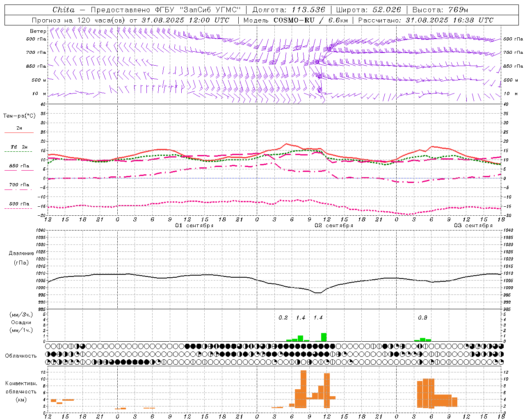Click the "03 сентября" date label

473,226
